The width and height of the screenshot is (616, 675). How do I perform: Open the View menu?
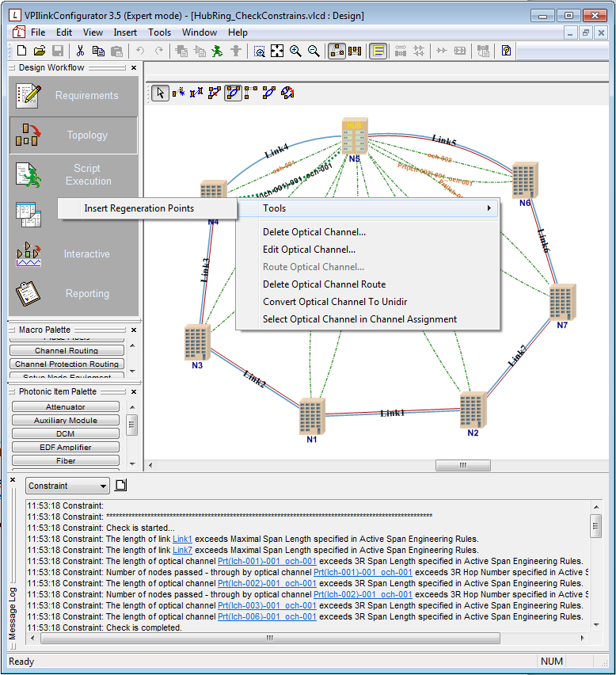tap(93, 32)
